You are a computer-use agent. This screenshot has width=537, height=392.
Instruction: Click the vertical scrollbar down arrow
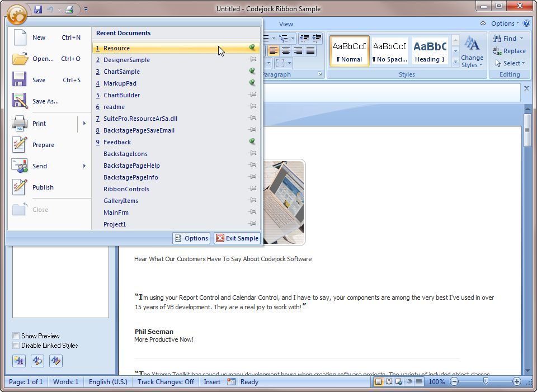pyautogui.click(x=527, y=371)
